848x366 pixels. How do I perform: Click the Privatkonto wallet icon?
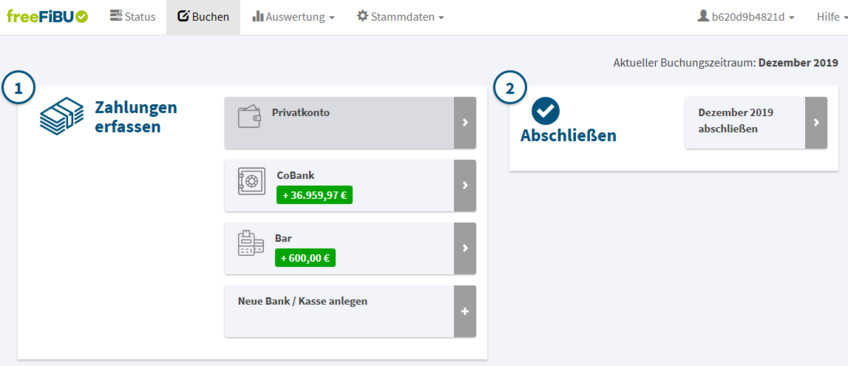click(249, 117)
